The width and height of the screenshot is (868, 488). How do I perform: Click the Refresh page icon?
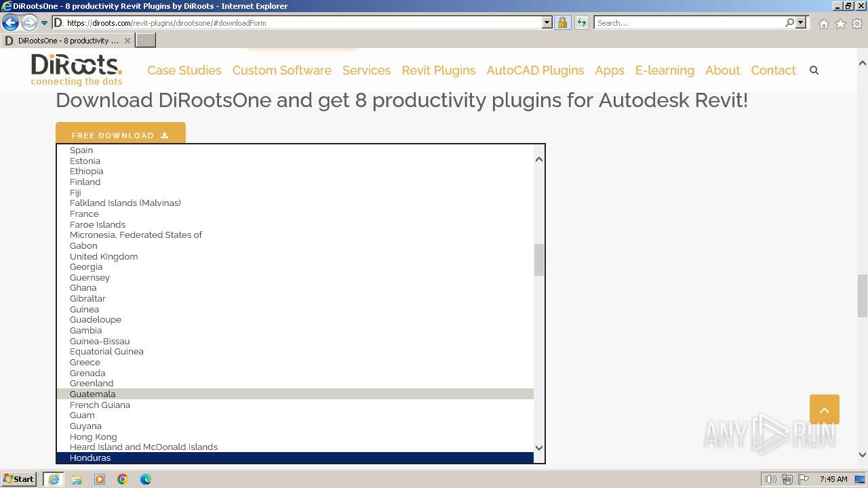click(581, 22)
